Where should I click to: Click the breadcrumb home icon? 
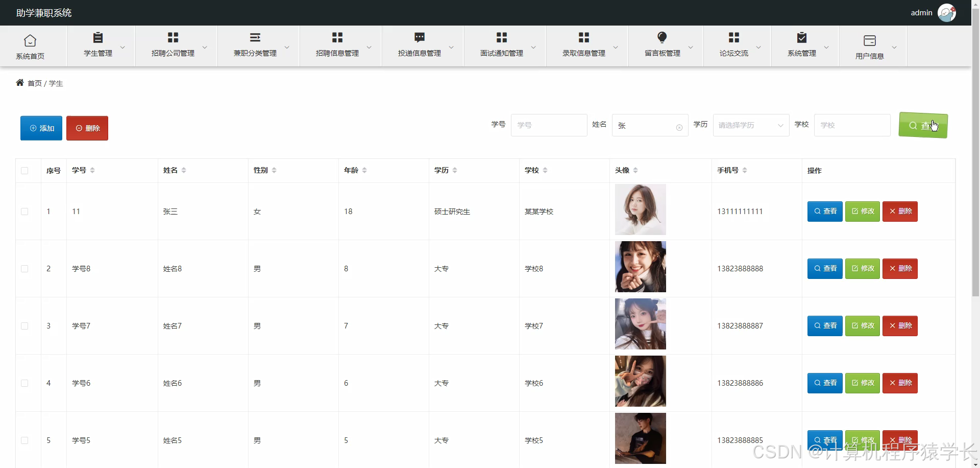click(x=20, y=82)
